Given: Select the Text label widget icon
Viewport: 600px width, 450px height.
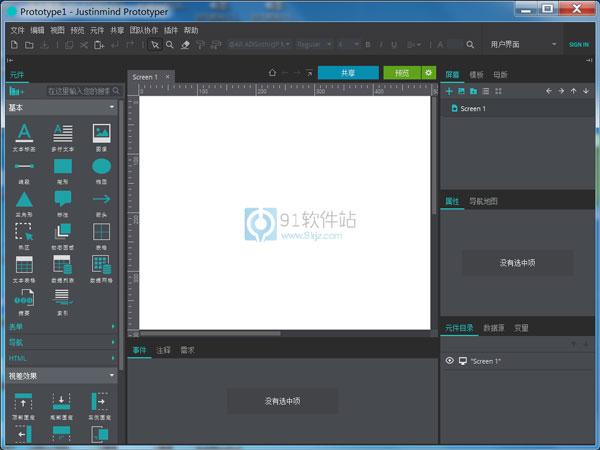Looking at the screenshot, I should coord(24,133).
